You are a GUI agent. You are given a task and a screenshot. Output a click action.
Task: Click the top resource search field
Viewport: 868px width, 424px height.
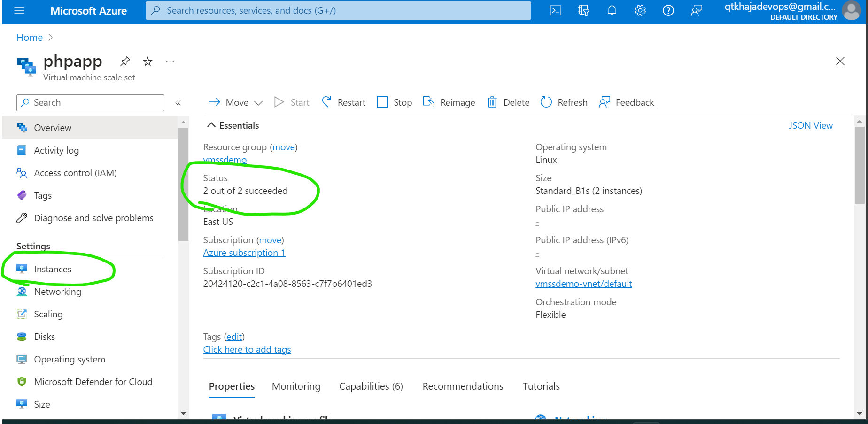coord(338,10)
